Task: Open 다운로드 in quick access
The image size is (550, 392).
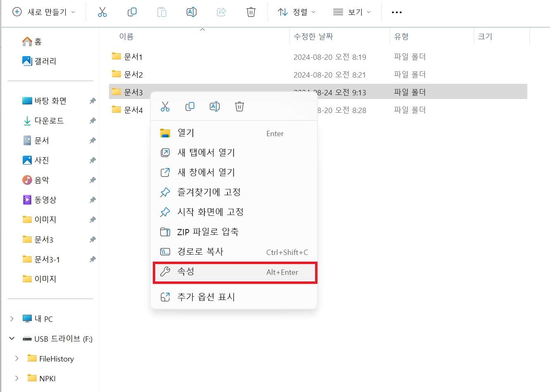Action: click(43, 120)
